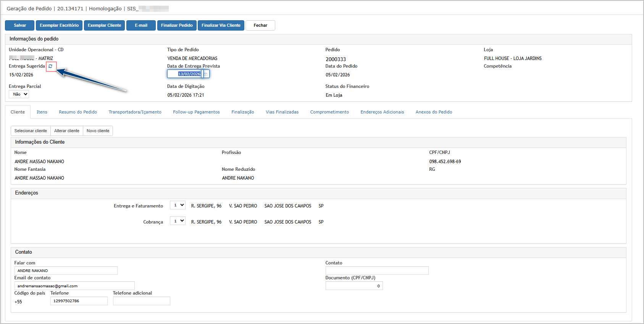Open calendar picker for Data de Entrega Prevista
The height and width of the screenshot is (324, 644).
[206, 74]
